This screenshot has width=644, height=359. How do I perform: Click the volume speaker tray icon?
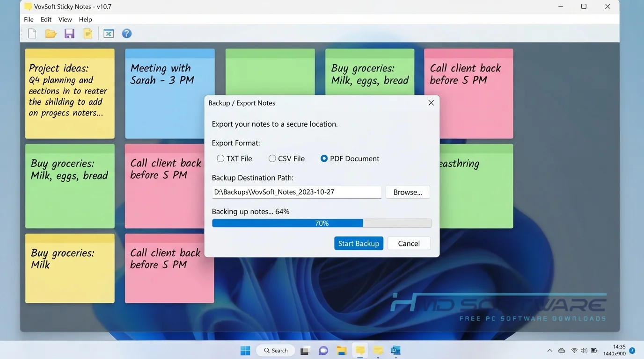point(584,351)
